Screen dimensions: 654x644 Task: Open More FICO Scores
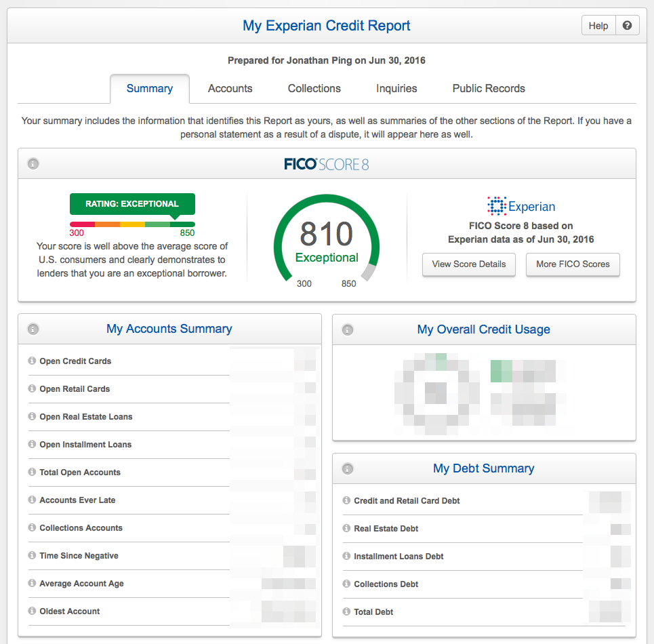tap(573, 264)
